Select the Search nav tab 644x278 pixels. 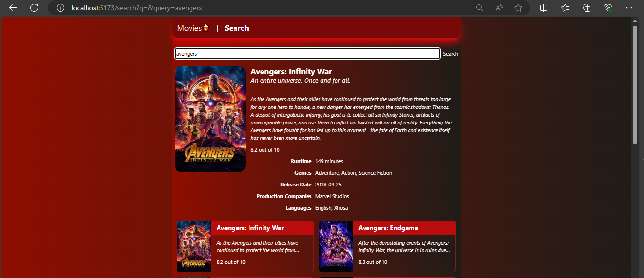click(236, 28)
